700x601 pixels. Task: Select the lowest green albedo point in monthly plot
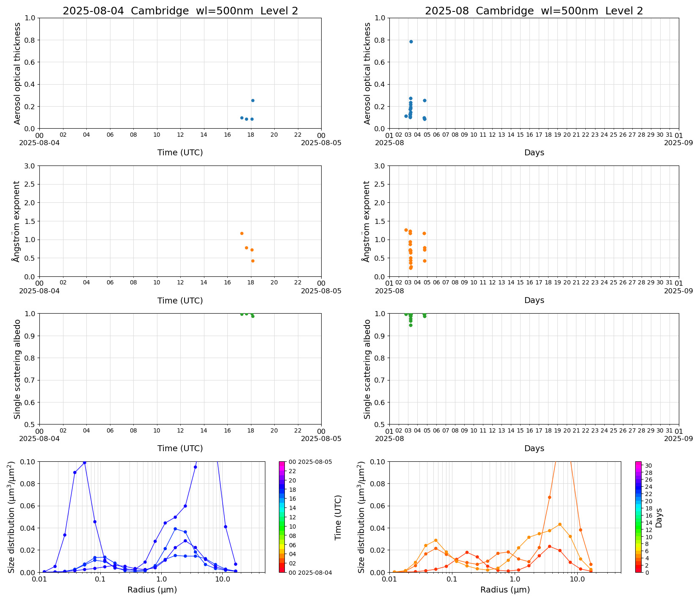pyautogui.click(x=411, y=325)
